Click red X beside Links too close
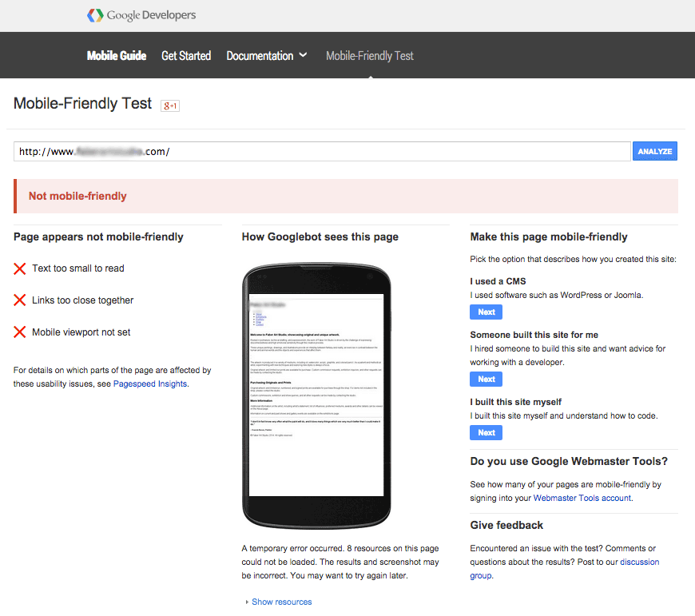 [19, 300]
